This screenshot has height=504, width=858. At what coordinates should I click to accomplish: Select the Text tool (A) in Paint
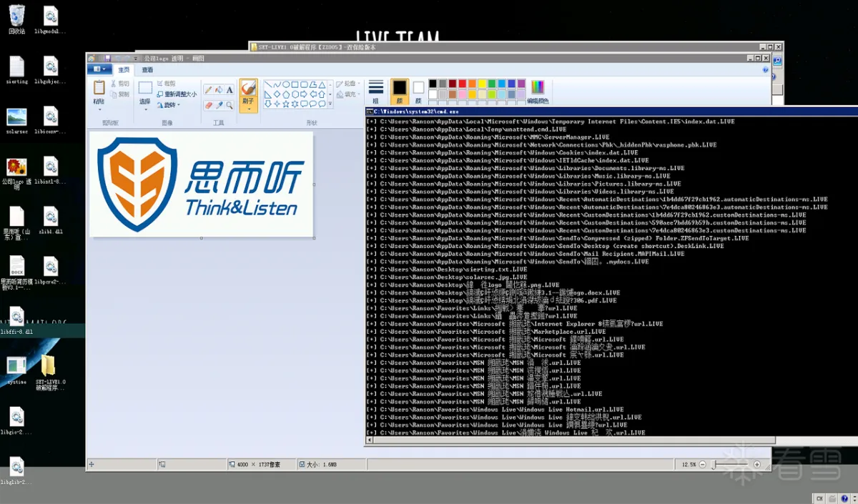[x=230, y=90]
